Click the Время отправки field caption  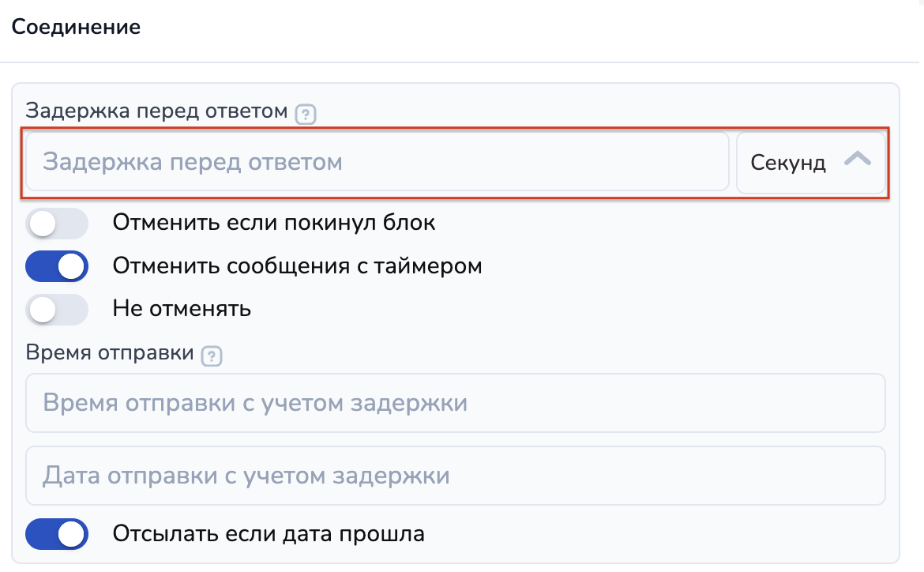pyautogui.click(x=110, y=353)
